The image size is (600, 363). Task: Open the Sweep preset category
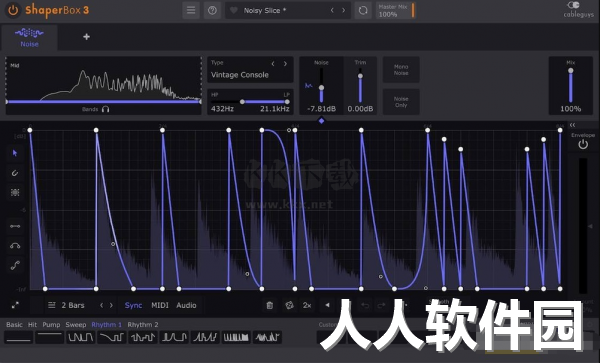[x=76, y=325]
